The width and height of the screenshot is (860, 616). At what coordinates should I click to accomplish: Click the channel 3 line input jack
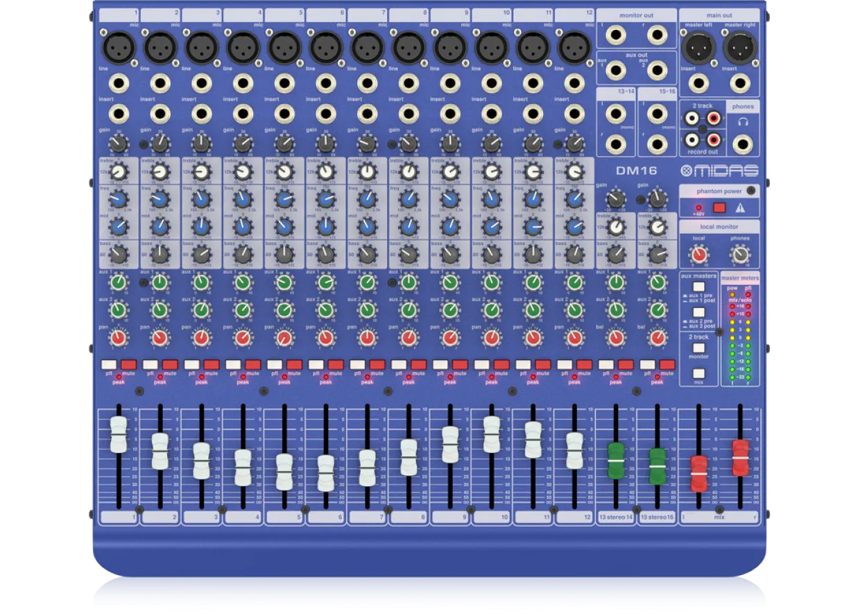coord(201,84)
